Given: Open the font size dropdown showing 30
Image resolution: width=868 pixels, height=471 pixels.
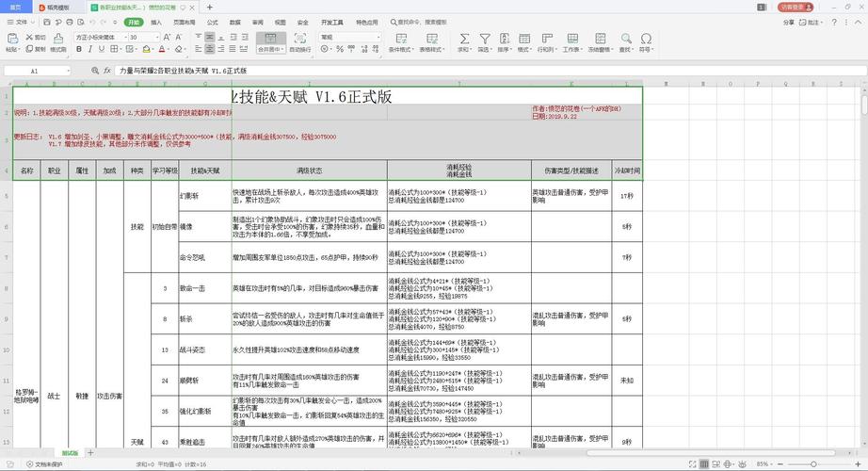Looking at the screenshot, I should coord(157,37).
